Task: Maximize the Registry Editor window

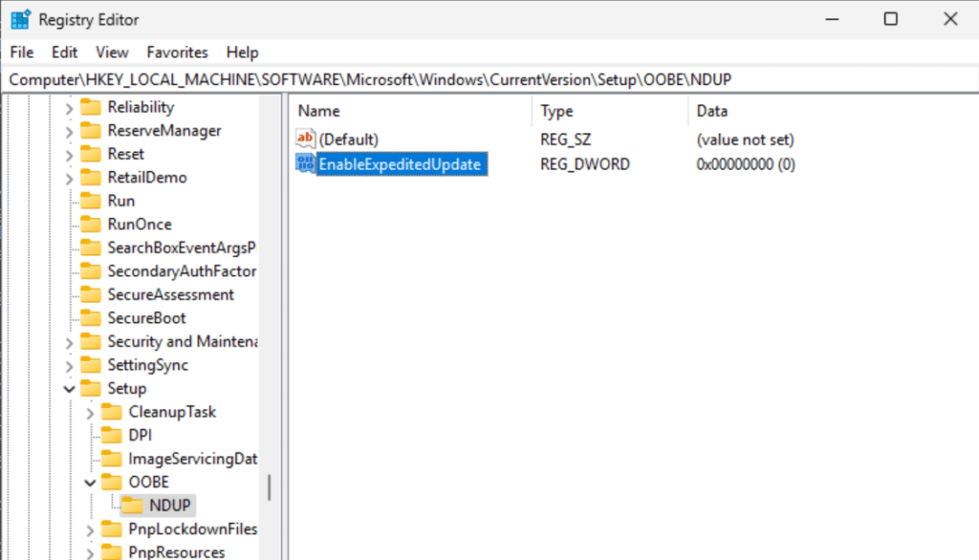Action: click(x=891, y=19)
